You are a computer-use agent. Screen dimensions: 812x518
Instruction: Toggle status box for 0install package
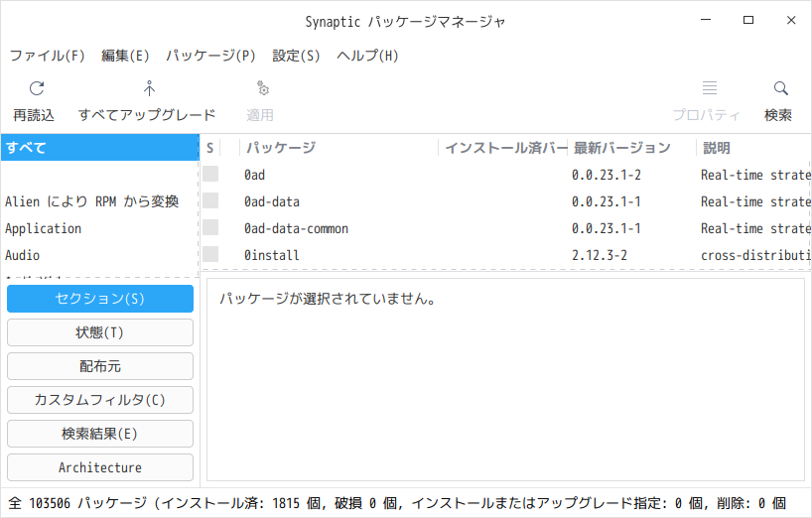coord(210,255)
